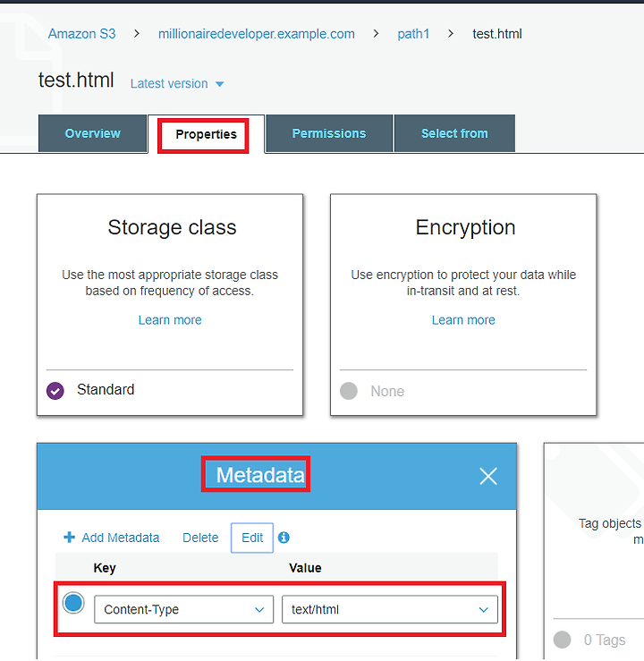Click the grey circle next to None encryption
The width and height of the screenshot is (644, 661).
pos(349,391)
